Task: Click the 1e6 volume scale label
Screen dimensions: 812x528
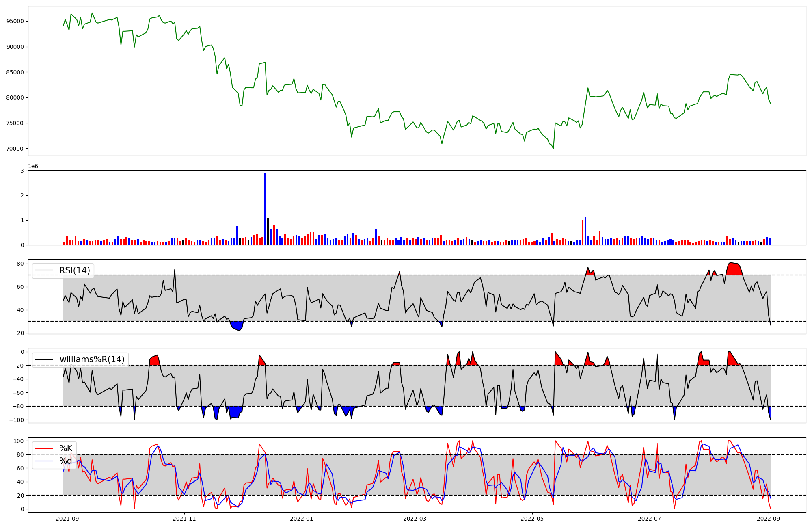Action: (x=33, y=166)
